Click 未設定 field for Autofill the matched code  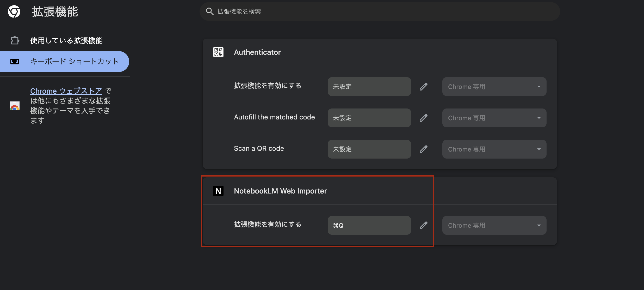tap(369, 118)
